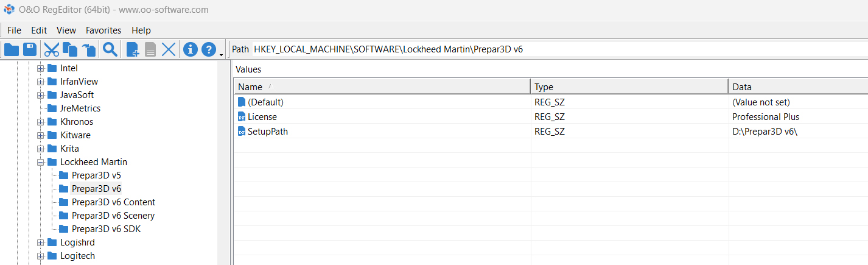Open the Favorites menu

pyautogui.click(x=103, y=30)
